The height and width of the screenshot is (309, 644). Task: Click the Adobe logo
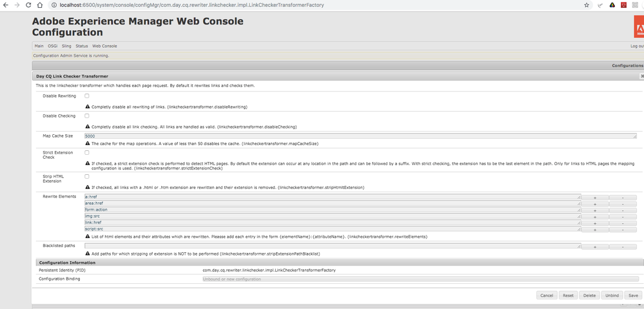point(638,26)
